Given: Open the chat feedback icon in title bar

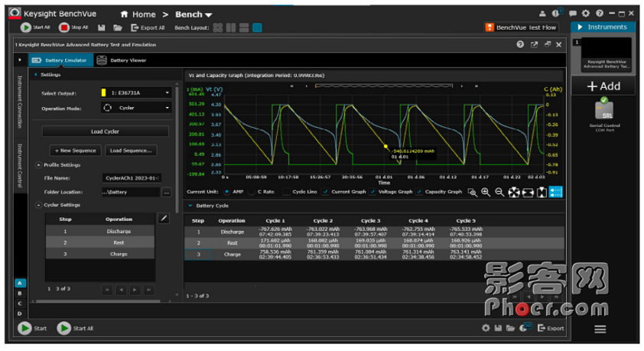Looking at the screenshot, I should pyautogui.click(x=573, y=14).
